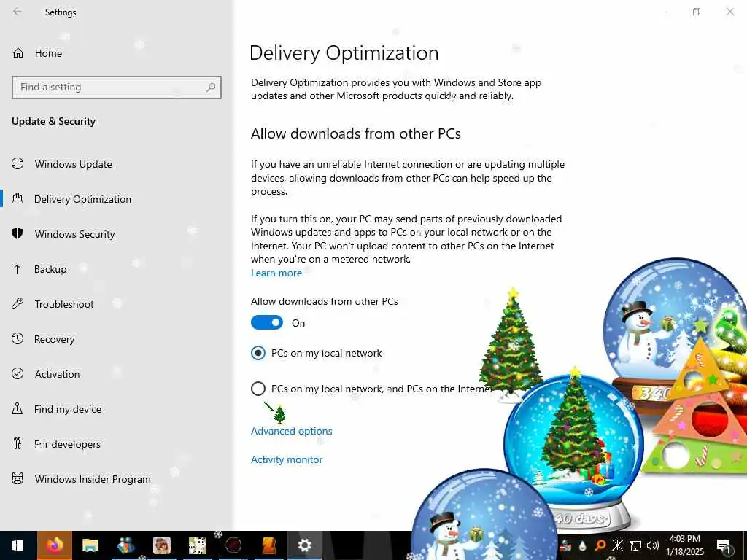The image size is (747, 560).
Task: Click the search magnifier in Find a setting
Action: [211, 87]
